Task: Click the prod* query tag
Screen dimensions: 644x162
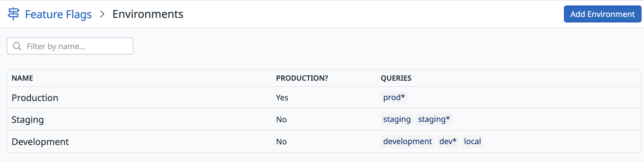Action: pos(394,97)
